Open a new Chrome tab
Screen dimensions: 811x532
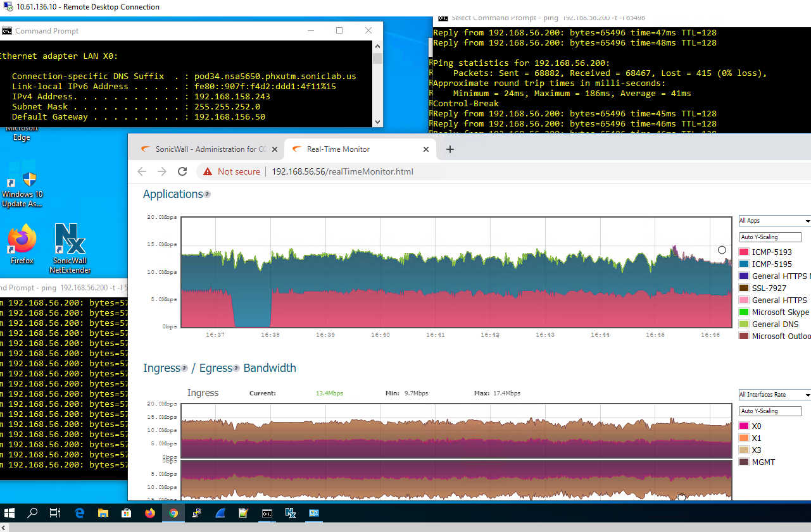pyautogui.click(x=450, y=149)
